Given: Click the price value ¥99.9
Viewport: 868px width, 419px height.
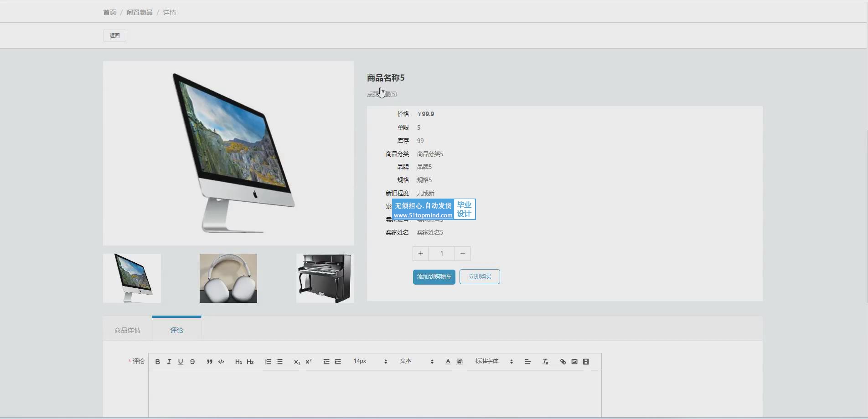Looking at the screenshot, I should [426, 114].
